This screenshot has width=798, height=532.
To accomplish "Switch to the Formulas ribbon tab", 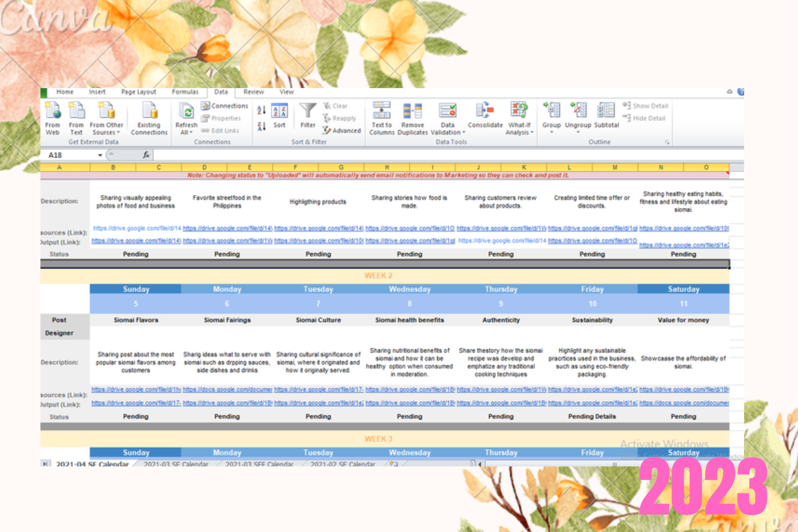I will [x=185, y=92].
